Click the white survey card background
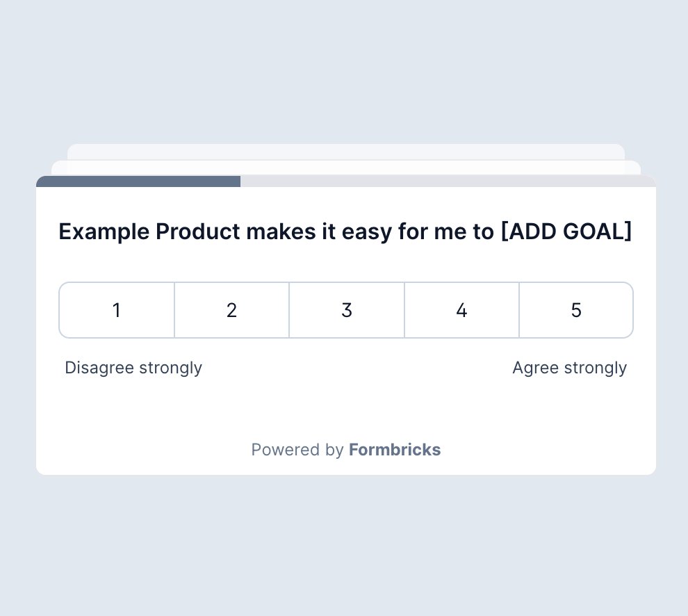 pos(345,410)
